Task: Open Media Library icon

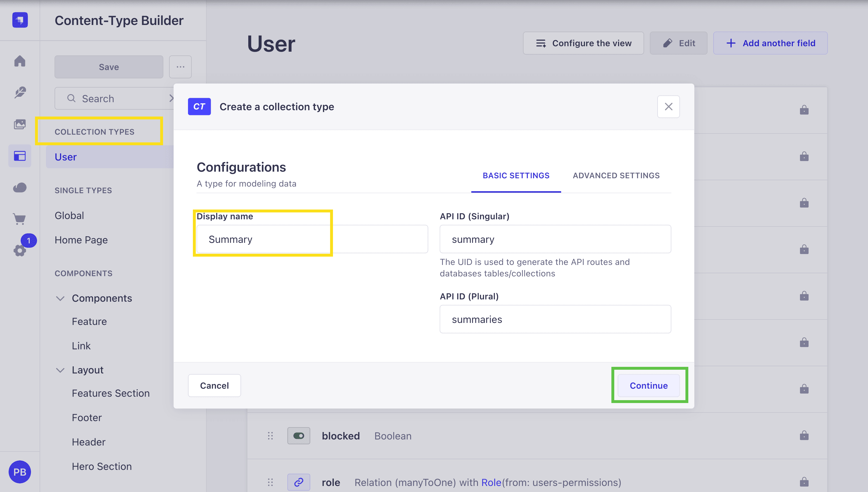Action: click(x=20, y=124)
